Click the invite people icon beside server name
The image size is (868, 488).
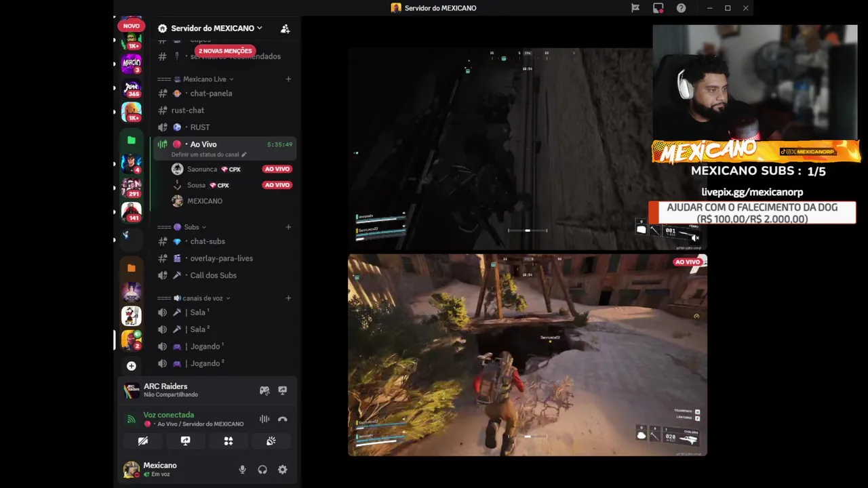(285, 28)
